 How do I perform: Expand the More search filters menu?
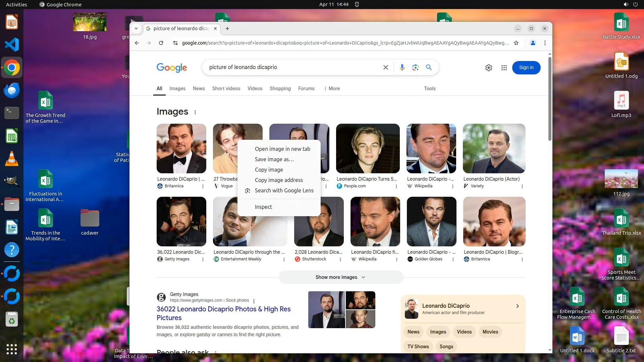point(331,88)
